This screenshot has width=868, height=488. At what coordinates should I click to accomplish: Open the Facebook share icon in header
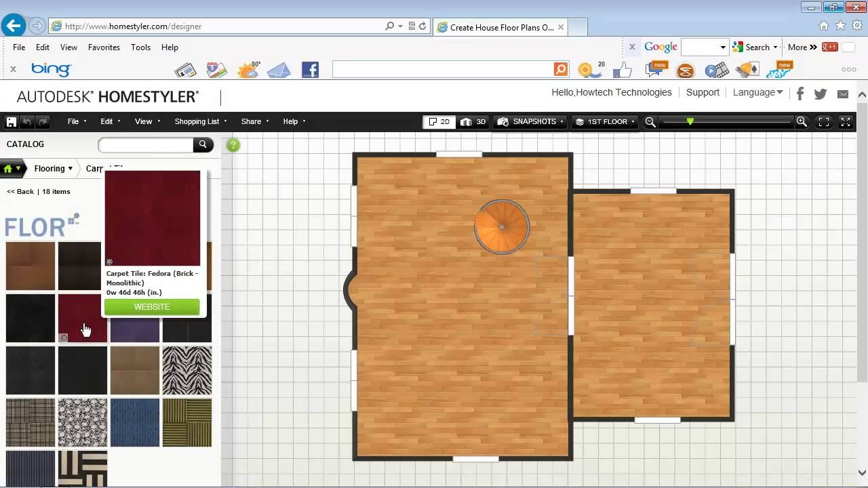(800, 94)
